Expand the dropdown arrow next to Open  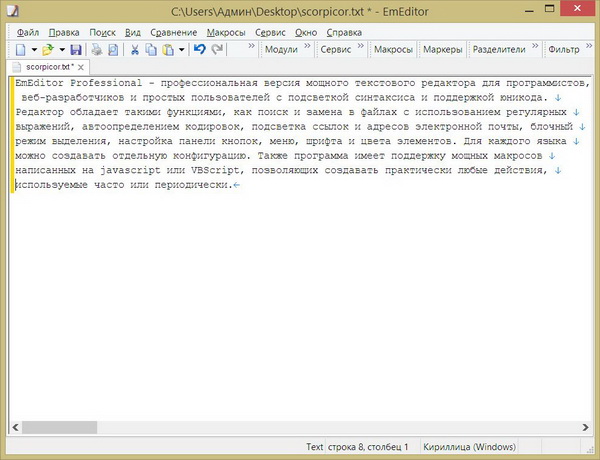coord(60,49)
